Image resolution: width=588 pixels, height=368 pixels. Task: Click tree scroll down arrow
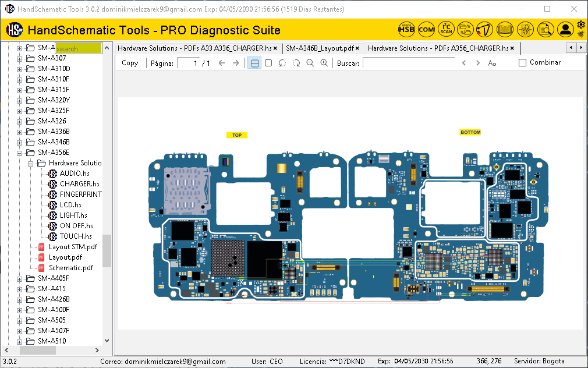[107, 341]
